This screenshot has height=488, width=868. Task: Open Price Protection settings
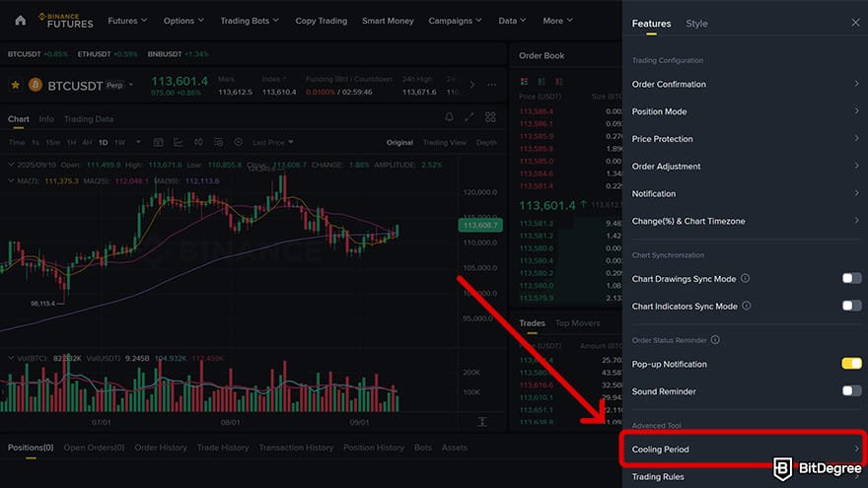click(x=745, y=139)
